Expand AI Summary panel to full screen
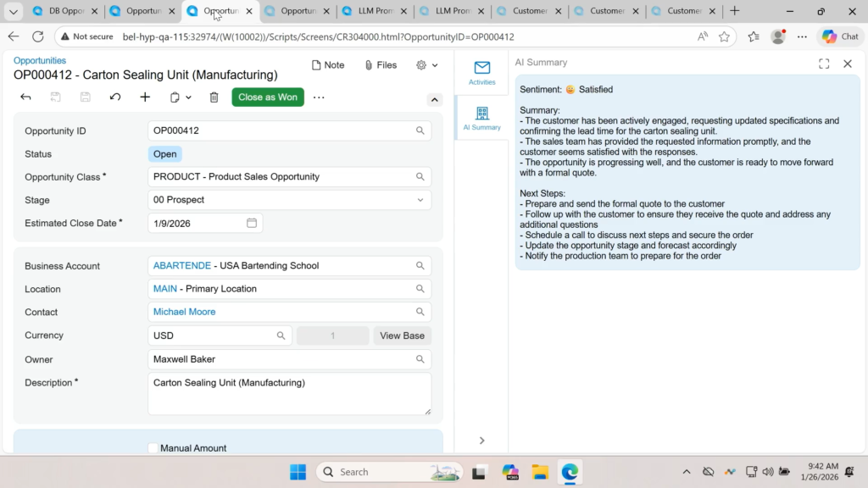The image size is (868, 488). click(824, 64)
